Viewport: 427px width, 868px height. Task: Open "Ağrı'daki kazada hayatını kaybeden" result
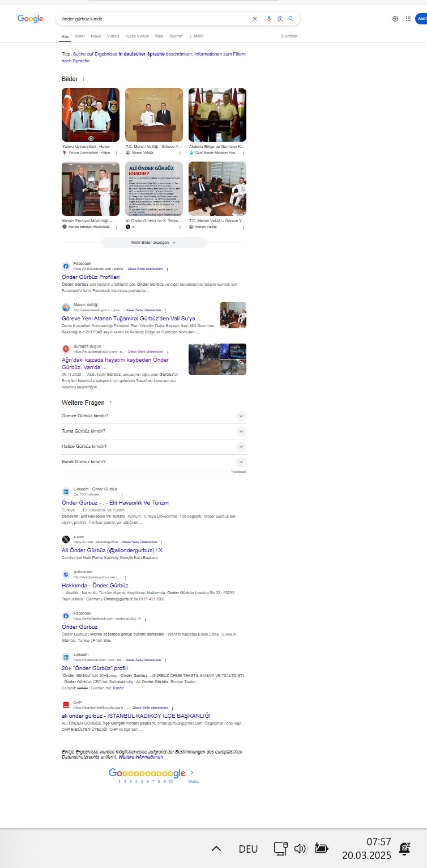point(115,363)
